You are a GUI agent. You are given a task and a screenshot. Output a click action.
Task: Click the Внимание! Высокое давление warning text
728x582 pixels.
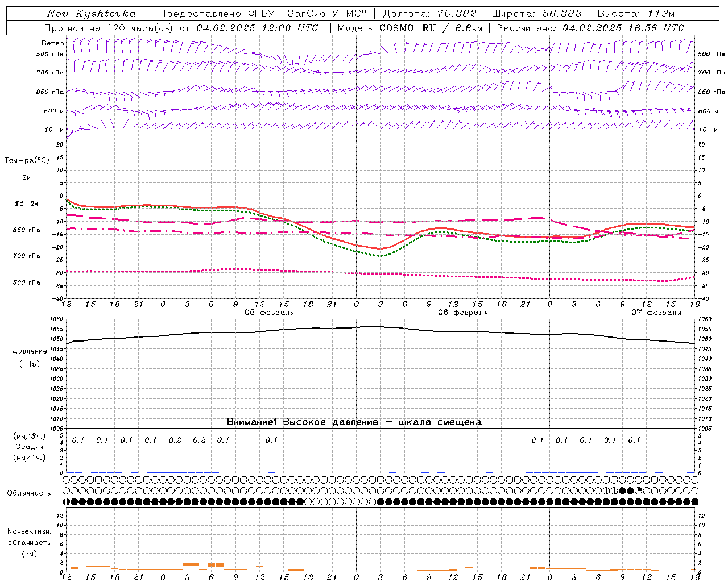click(x=354, y=422)
